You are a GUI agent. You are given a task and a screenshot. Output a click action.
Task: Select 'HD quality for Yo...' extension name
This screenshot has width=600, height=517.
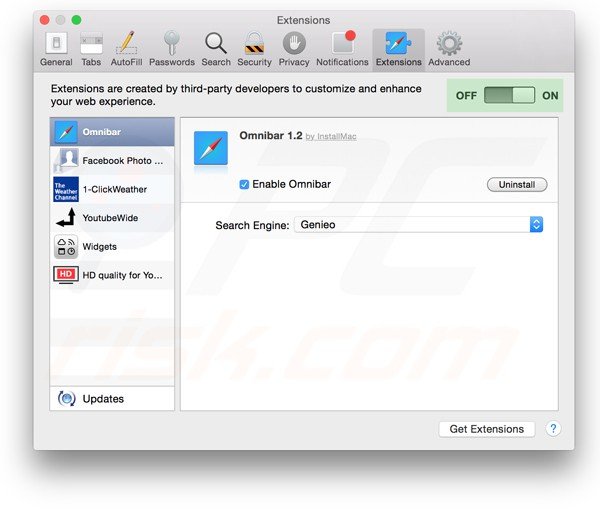click(122, 275)
